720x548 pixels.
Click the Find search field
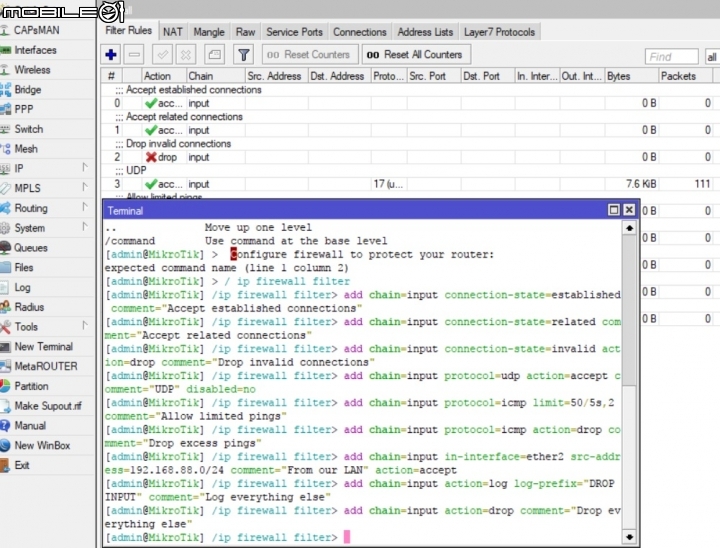(671, 57)
